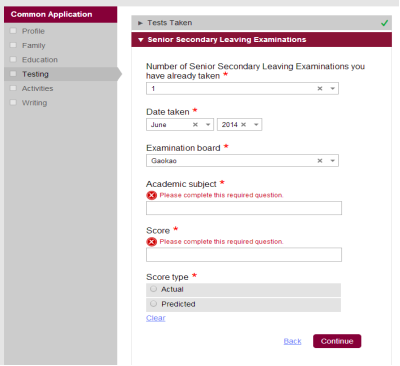Open the Education section in sidebar
Screen dimensions: 400x366
pyautogui.click(x=40, y=60)
